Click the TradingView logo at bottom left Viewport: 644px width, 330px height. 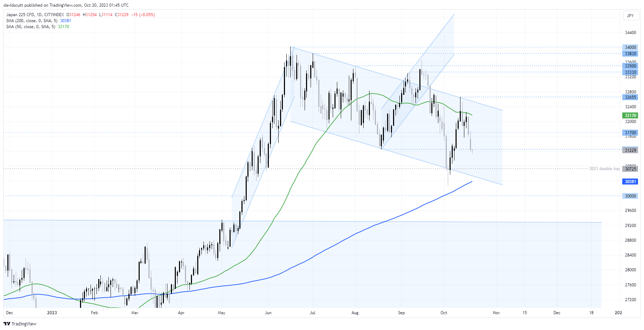(20, 324)
